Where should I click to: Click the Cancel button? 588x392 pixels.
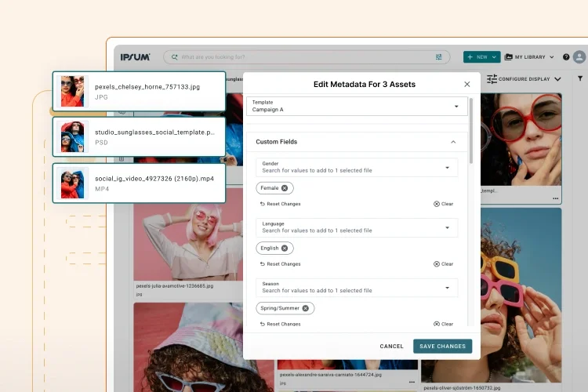[x=391, y=347]
